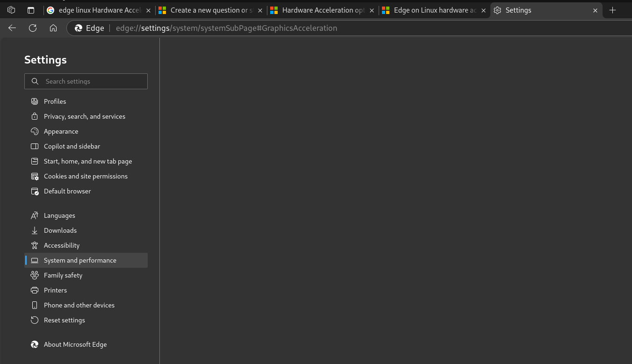Open the tab actions menu icon
The image size is (632, 364).
tap(31, 10)
